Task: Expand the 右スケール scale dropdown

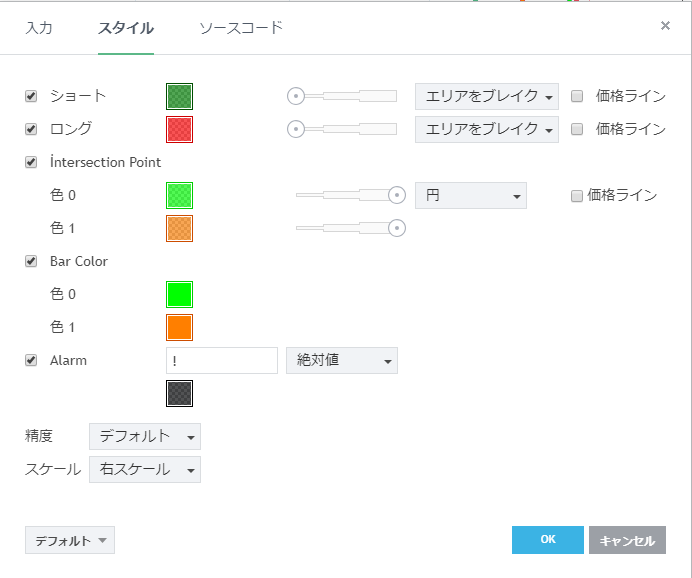Action: pyautogui.click(x=145, y=469)
